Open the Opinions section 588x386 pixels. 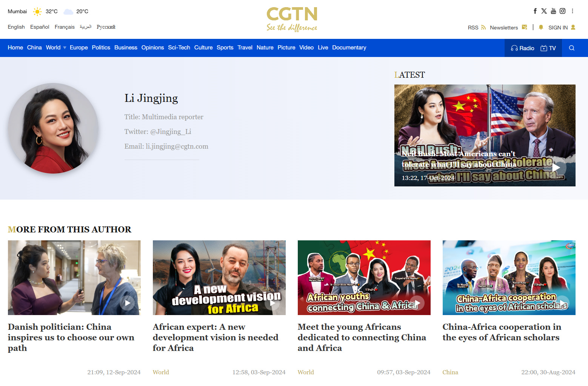pyautogui.click(x=153, y=48)
